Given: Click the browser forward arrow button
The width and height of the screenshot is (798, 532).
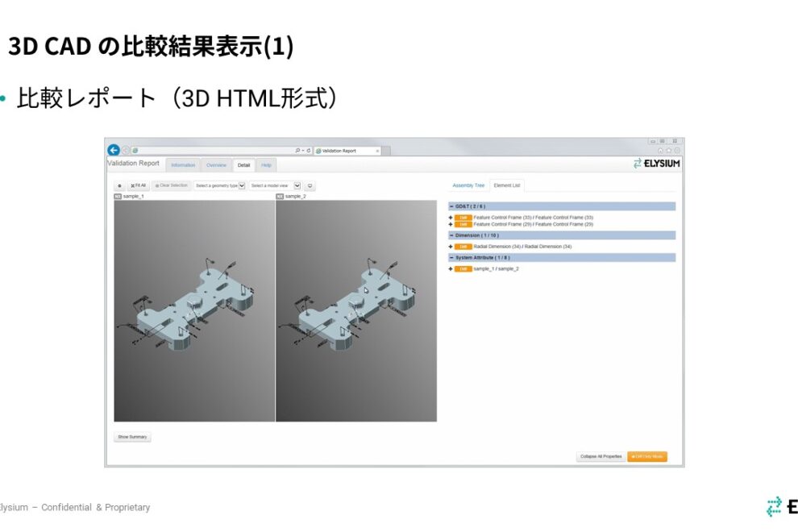Looking at the screenshot, I should [x=125, y=150].
